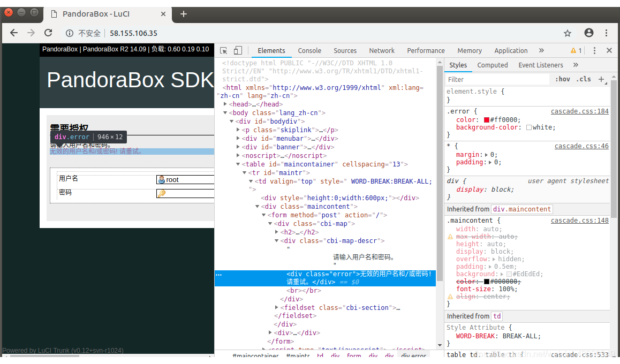Switch to the Console panel
The width and height of the screenshot is (620, 364).
click(309, 51)
